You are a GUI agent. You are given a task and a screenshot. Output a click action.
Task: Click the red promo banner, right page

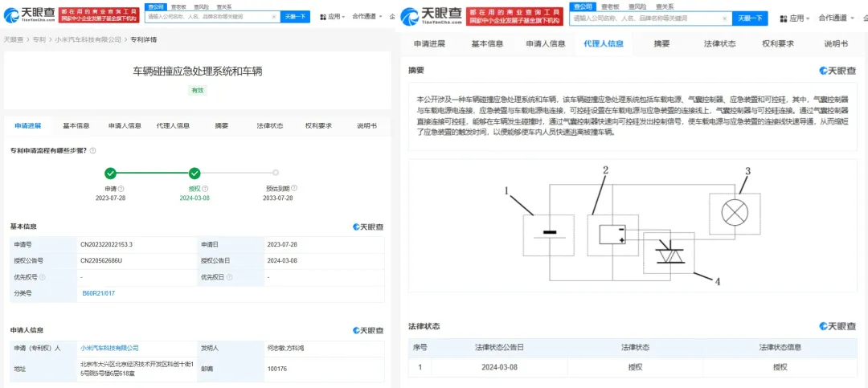[515, 16]
